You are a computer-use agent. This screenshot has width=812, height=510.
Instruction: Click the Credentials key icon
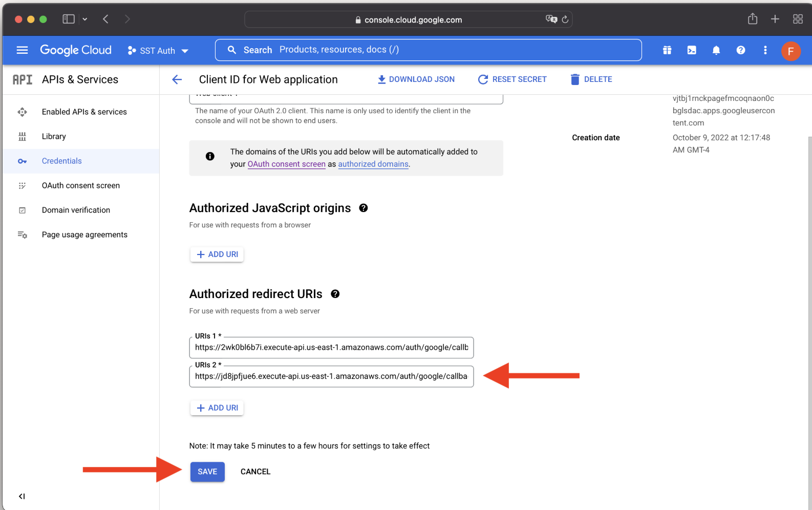coord(22,161)
